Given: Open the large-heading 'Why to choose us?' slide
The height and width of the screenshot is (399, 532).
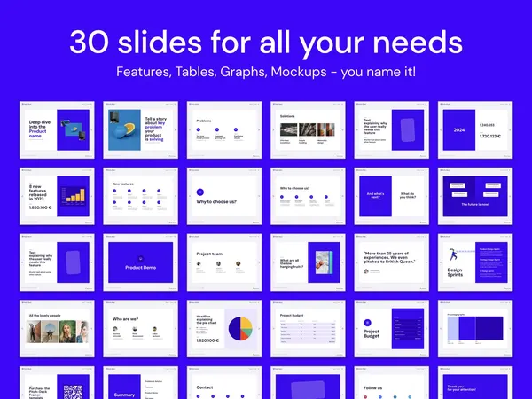Looking at the screenshot, I should [224, 196].
